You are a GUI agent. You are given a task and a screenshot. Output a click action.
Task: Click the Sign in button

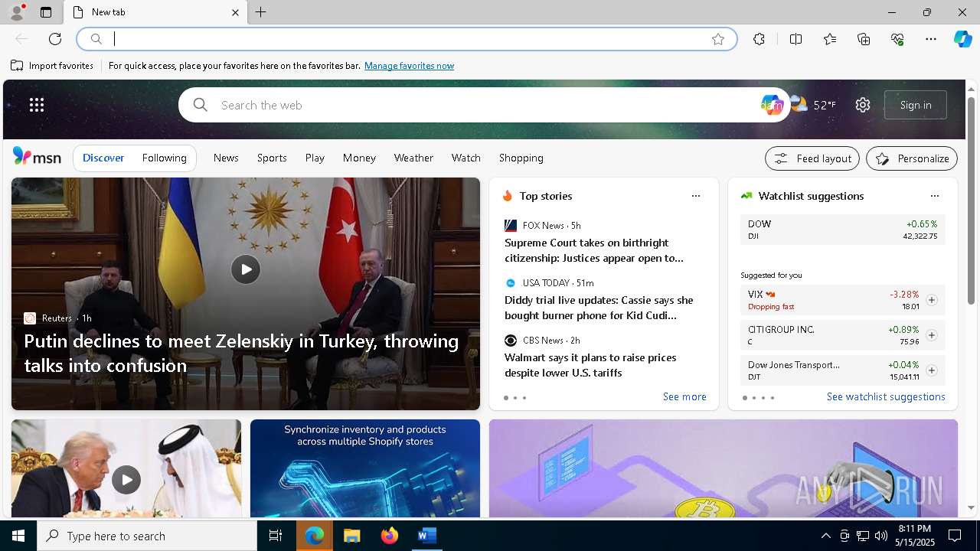pyautogui.click(x=916, y=105)
